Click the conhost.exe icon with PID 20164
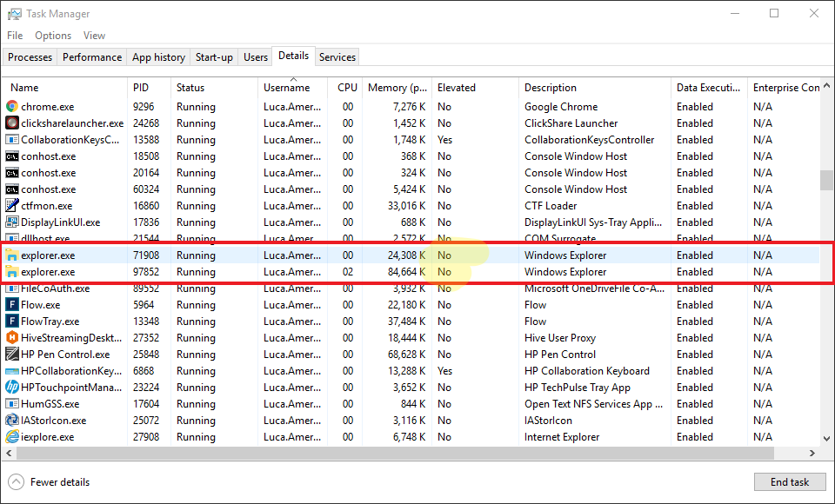This screenshot has width=835, height=504. tap(11, 173)
